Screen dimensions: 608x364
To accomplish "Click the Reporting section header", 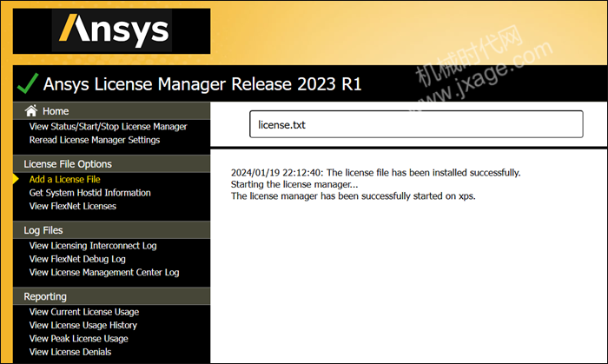I will tap(112, 296).
